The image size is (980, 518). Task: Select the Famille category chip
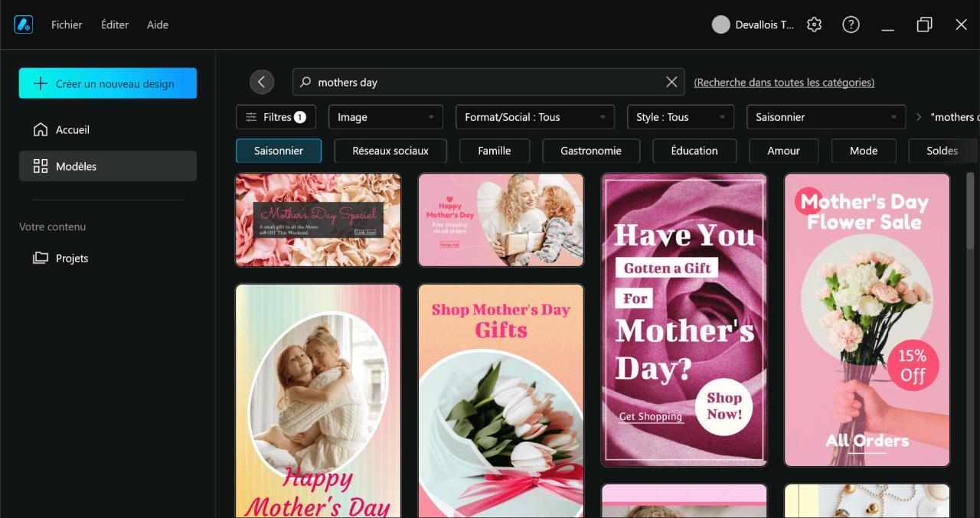pos(495,151)
